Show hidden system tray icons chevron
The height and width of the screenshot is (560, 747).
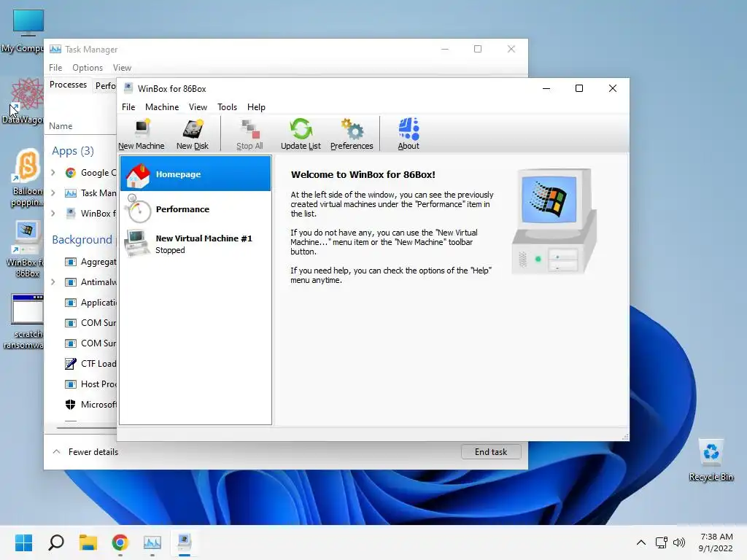[x=641, y=542]
